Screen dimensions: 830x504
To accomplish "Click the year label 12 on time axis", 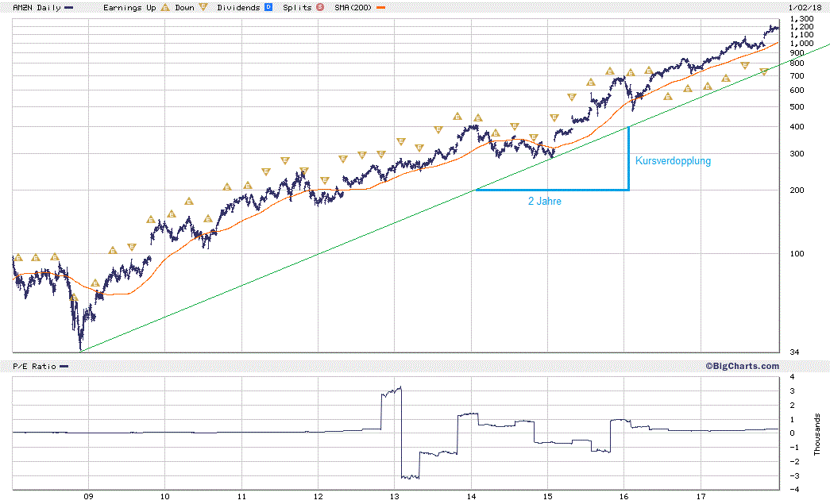I will pos(318,496).
